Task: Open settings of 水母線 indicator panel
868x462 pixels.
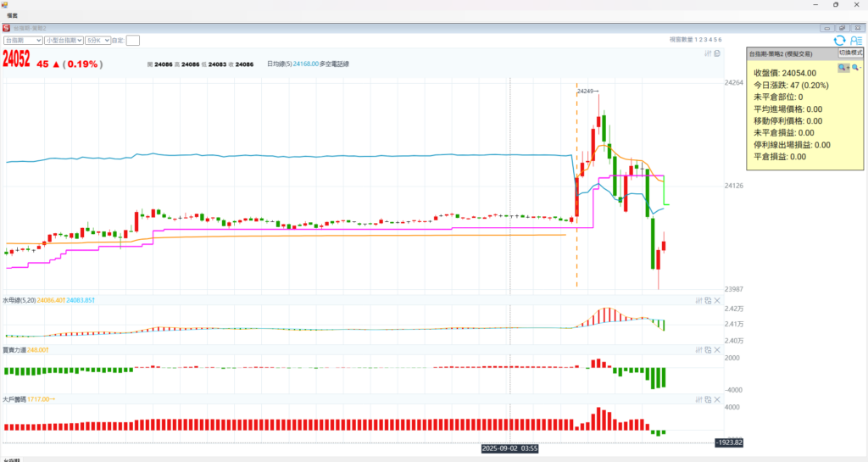Action: pos(698,300)
